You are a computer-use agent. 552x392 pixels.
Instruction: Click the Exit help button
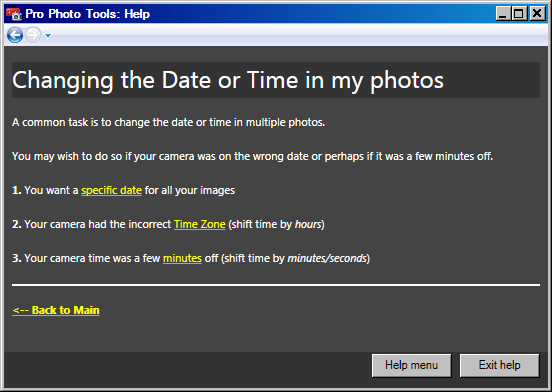(x=499, y=365)
